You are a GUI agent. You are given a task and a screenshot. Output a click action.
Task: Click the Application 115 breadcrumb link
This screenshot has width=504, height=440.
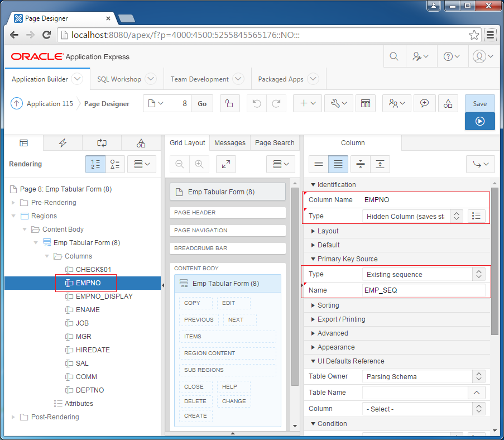(50, 103)
